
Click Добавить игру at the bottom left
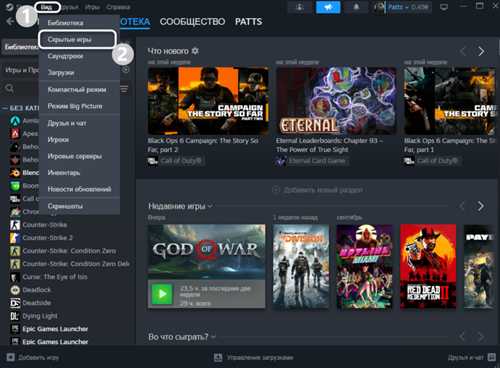click(33, 358)
